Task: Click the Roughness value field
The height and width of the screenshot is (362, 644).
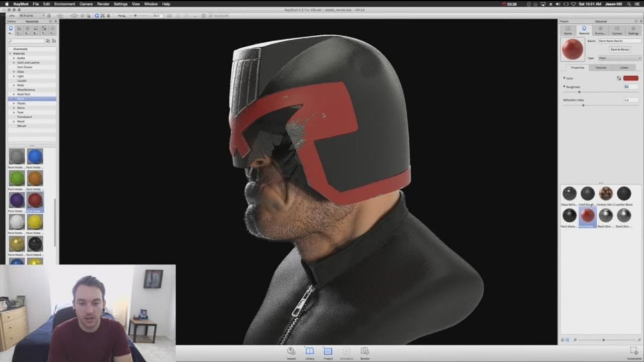Action: click(x=631, y=86)
